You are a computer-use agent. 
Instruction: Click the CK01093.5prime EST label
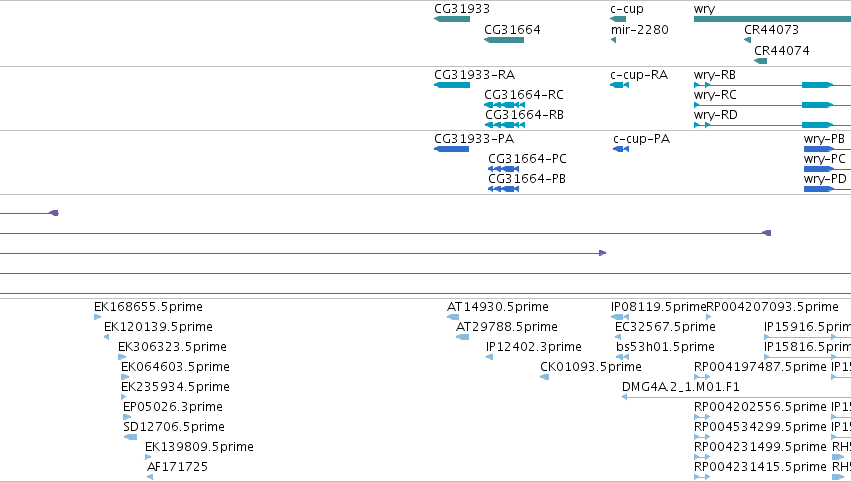(590, 367)
